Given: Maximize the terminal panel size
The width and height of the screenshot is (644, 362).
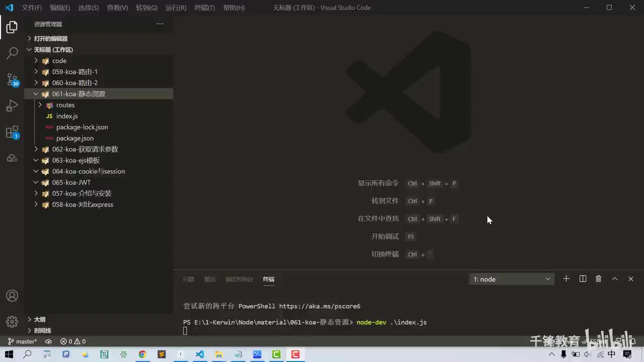Looking at the screenshot, I should coord(615,279).
